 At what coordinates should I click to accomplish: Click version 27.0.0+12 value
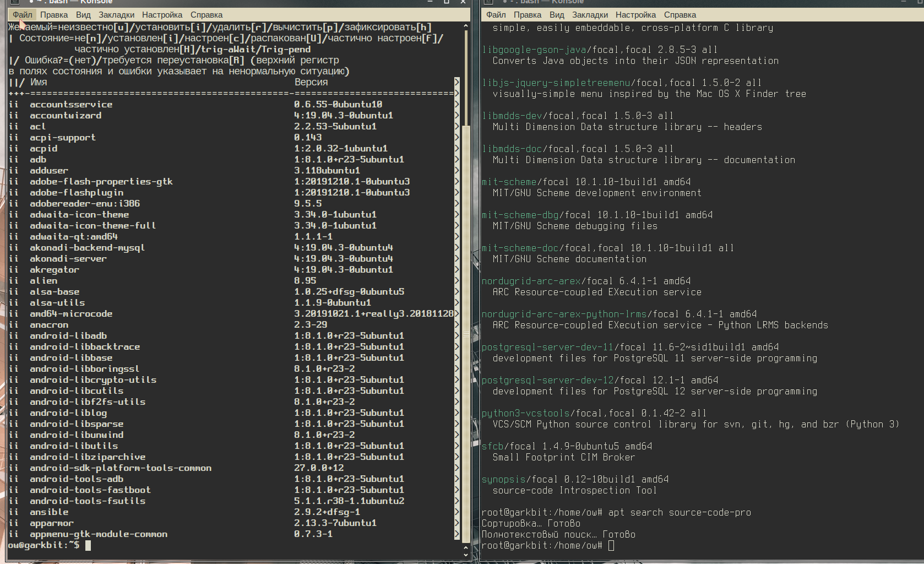319,468
